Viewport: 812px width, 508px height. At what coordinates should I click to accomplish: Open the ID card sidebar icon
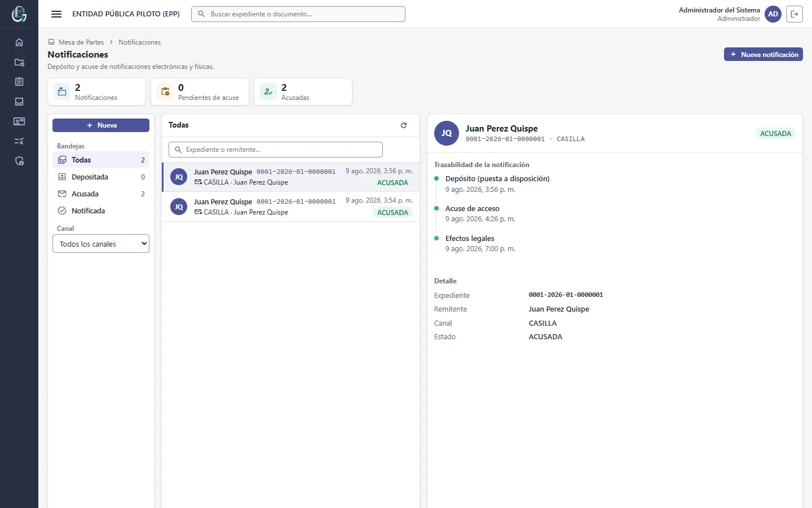(x=19, y=121)
